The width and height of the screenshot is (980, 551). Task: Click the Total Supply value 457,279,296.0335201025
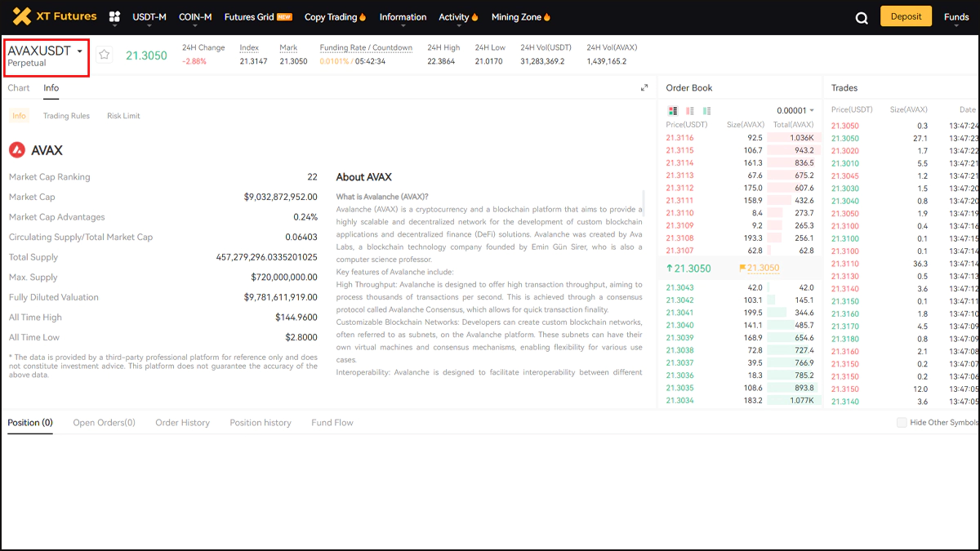[x=266, y=257]
